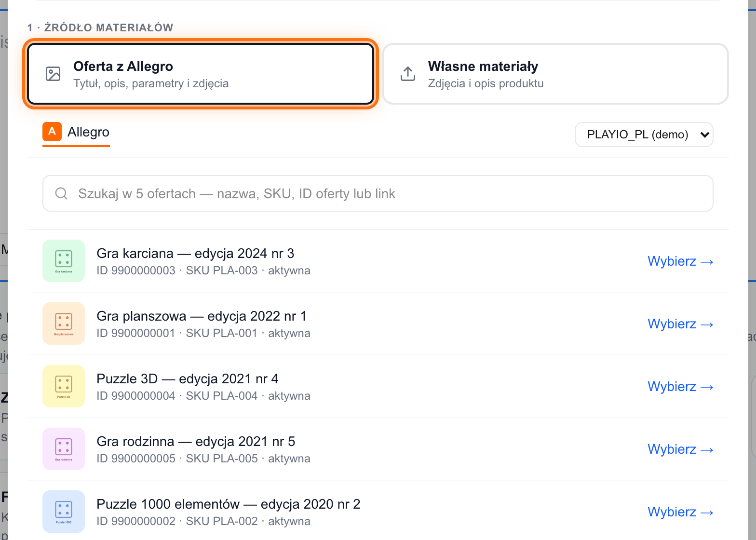Open the yellow Puzzle 3D thumbnail
This screenshot has height=540, width=756.
[x=64, y=386]
